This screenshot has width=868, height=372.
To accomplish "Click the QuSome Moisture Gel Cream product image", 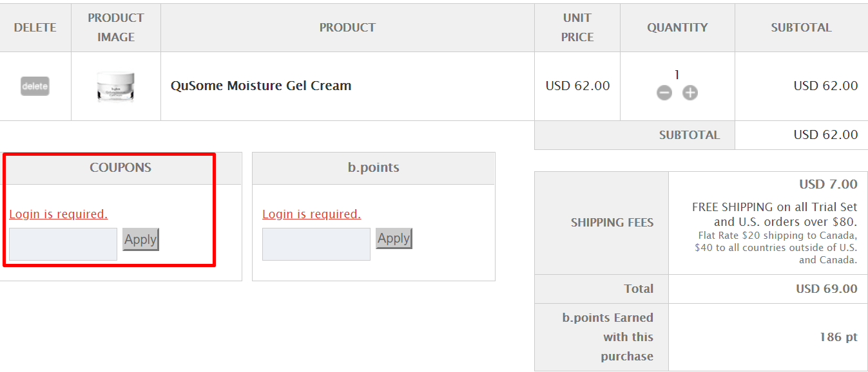I will click(x=116, y=86).
